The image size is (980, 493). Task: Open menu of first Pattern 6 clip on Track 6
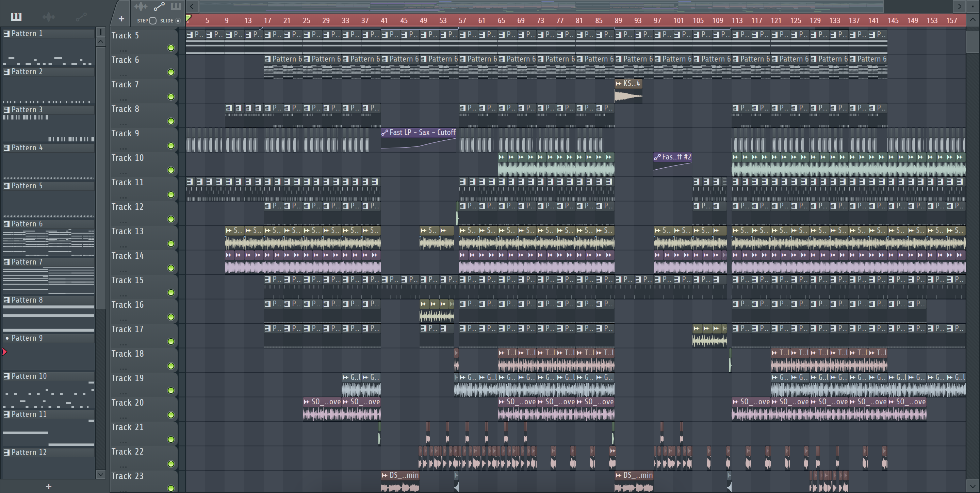point(267,59)
